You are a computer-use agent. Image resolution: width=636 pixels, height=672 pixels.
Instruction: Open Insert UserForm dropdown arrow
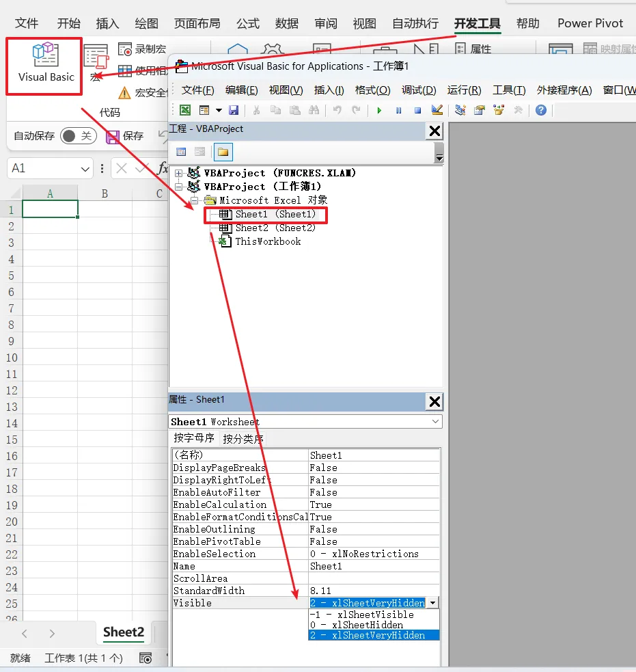tap(219, 110)
